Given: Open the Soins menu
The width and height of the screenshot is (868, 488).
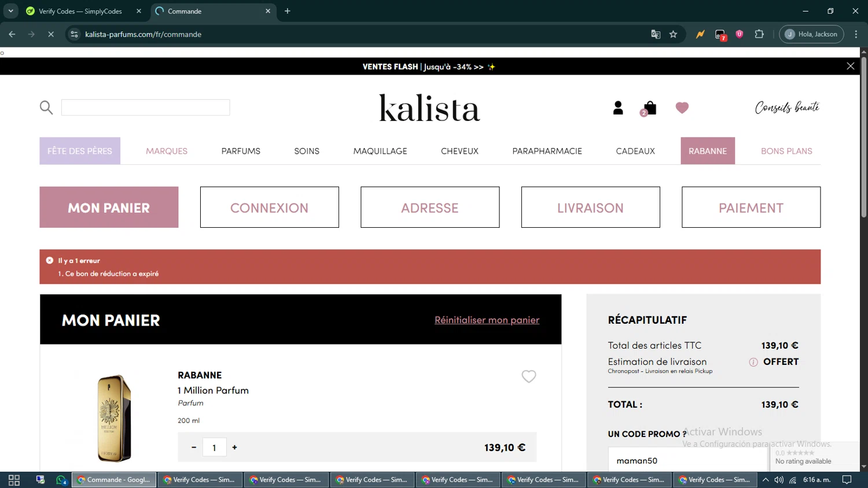Looking at the screenshot, I should pyautogui.click(x=307, y=151).
